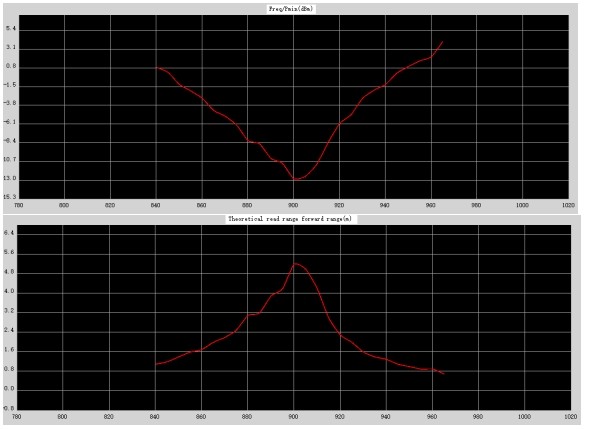
Task: Select the curve minimum in the Freq/Pmin chart
Action: pyautogui.click(x=297, y=179)
